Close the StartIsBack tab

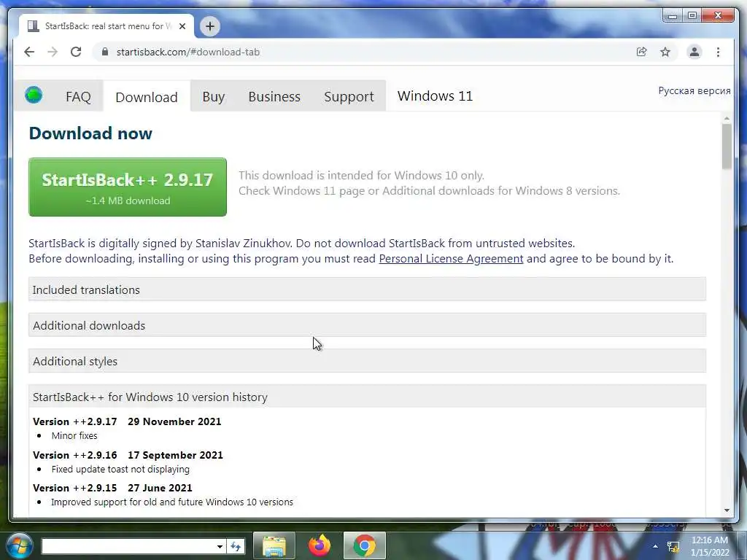tap(182, 26)
